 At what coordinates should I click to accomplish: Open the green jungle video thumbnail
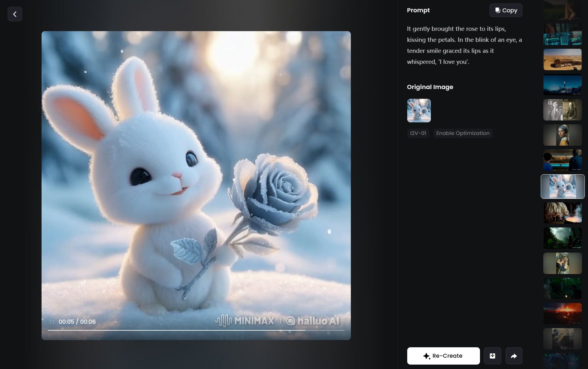tap(562, 238)
